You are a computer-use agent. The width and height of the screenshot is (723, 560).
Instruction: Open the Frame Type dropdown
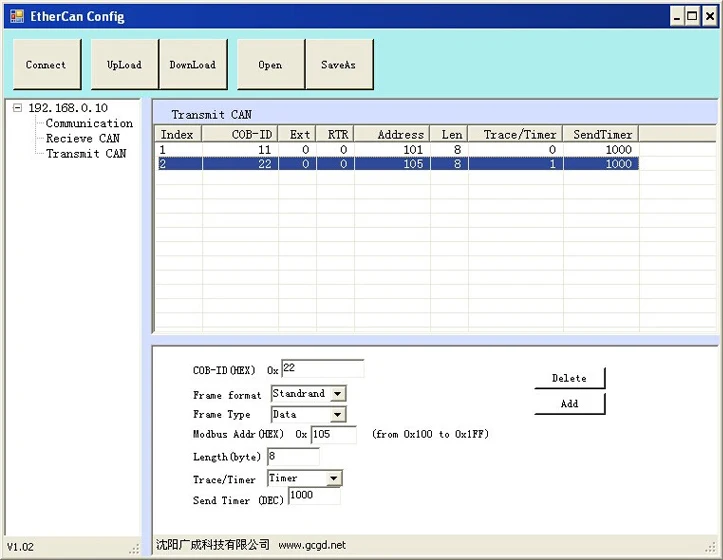[338, 415]
